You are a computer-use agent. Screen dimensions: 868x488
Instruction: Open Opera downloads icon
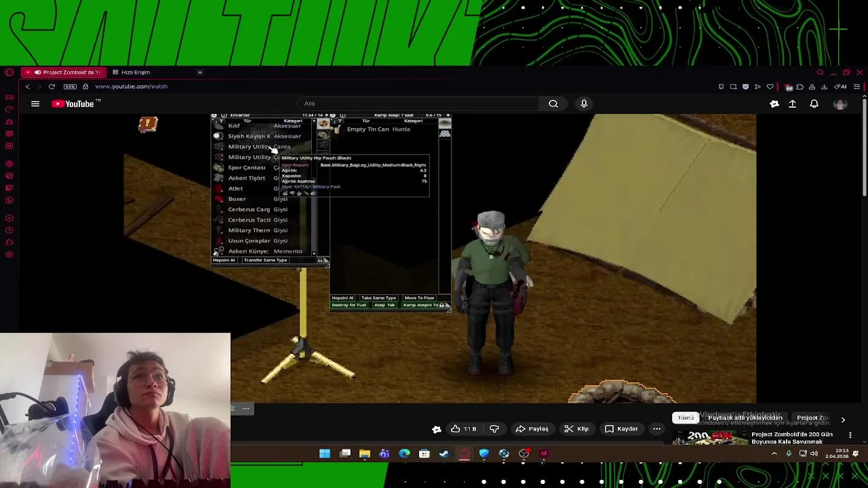click(824, 87)
